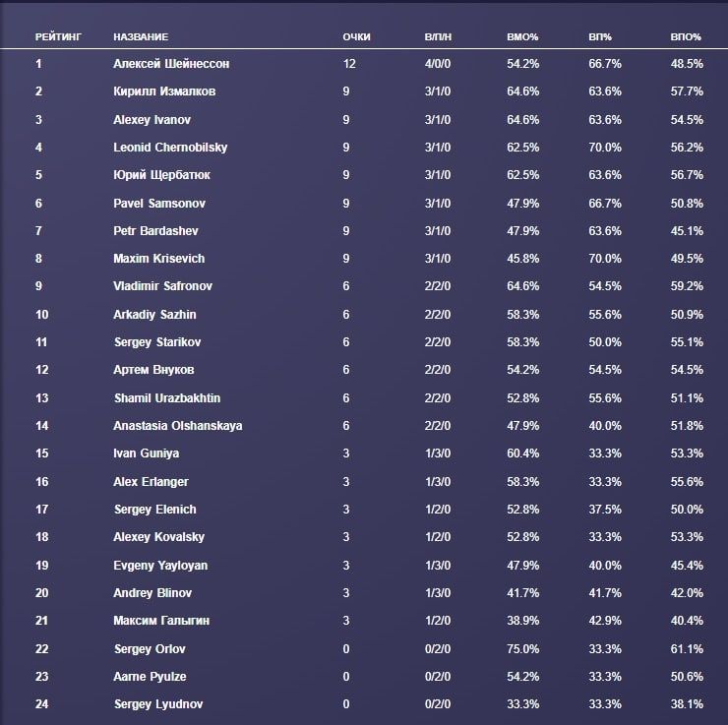The image size is (728, 725).
Task: Select Anastasia Olshanskaya in the list
Action: [177, 426]
